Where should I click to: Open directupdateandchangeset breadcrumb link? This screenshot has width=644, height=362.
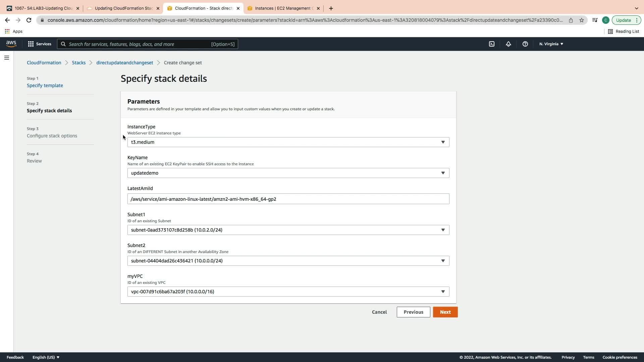tap(124, 63)
